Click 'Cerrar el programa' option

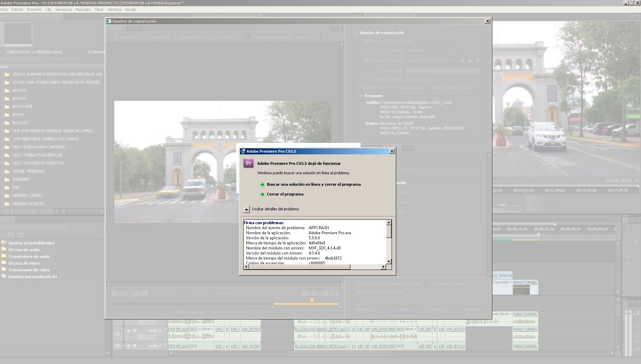coord(285,194)
